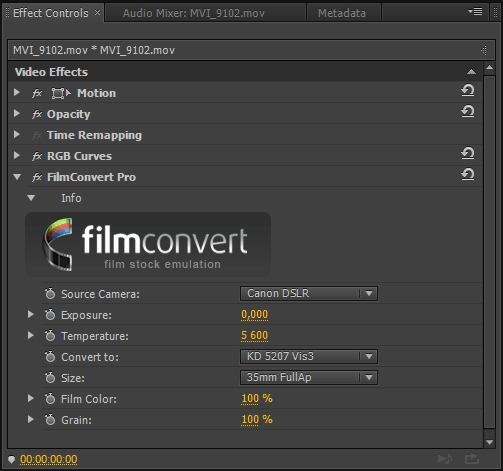Collapse the Info section
503x471 pixels.
tap(31, 198)
